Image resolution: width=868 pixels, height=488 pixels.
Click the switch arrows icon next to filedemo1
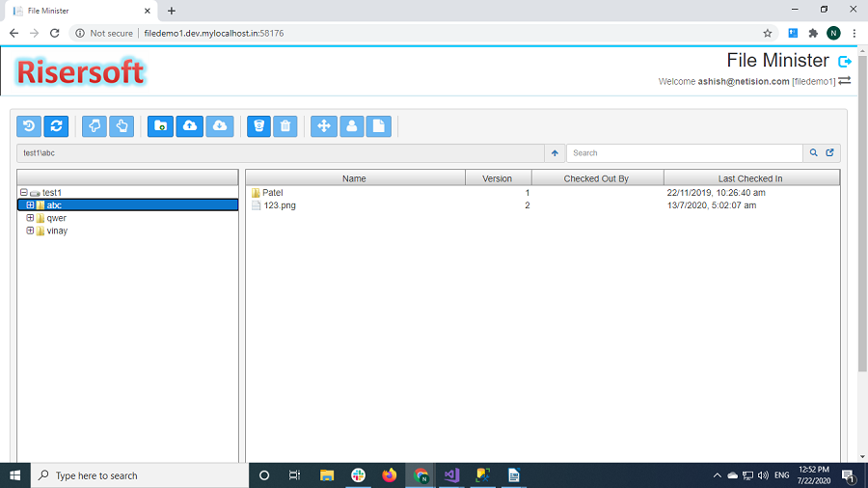coord(845,81)
